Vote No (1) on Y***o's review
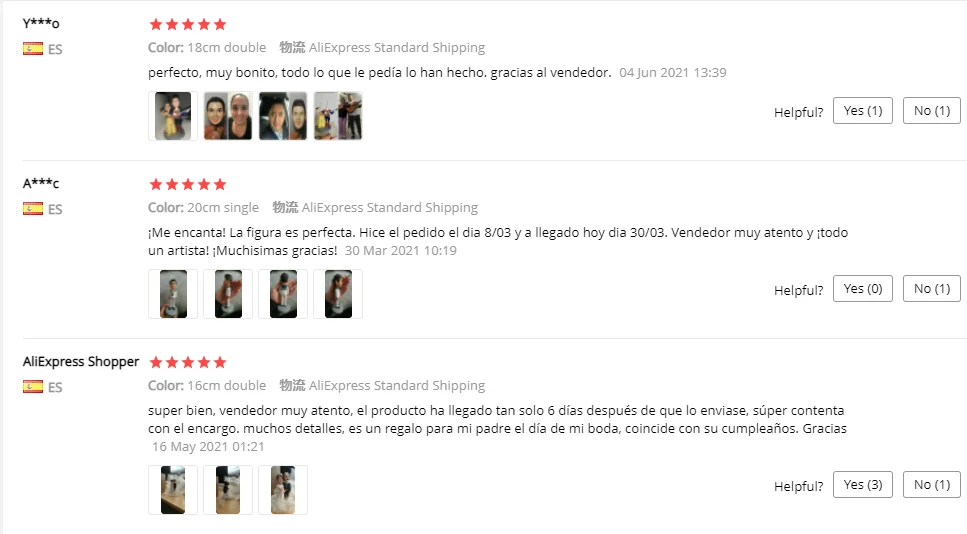Viewport: 967px width, 534px height. 932,110
